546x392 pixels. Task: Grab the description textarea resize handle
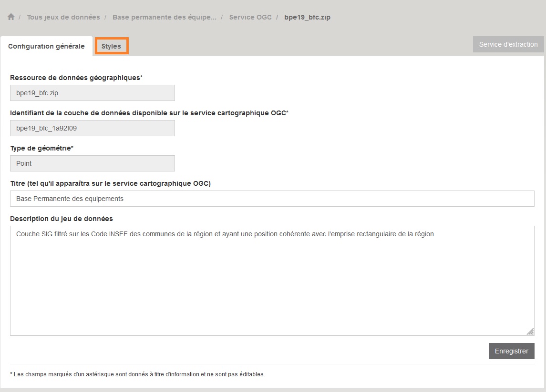pos(530,332)
